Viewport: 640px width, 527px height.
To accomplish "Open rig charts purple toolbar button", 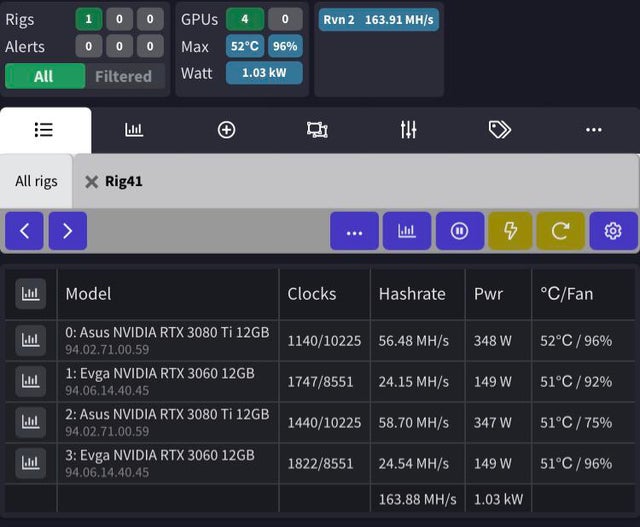I will (407, 231).
